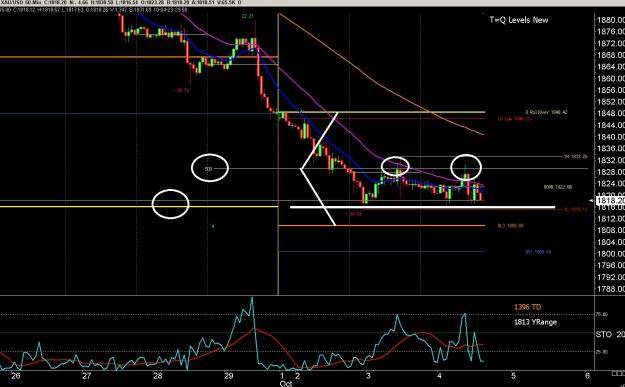Click the "T=Q Levels New" label
Viewport: 625px width, 387px height.
point(519,20)
